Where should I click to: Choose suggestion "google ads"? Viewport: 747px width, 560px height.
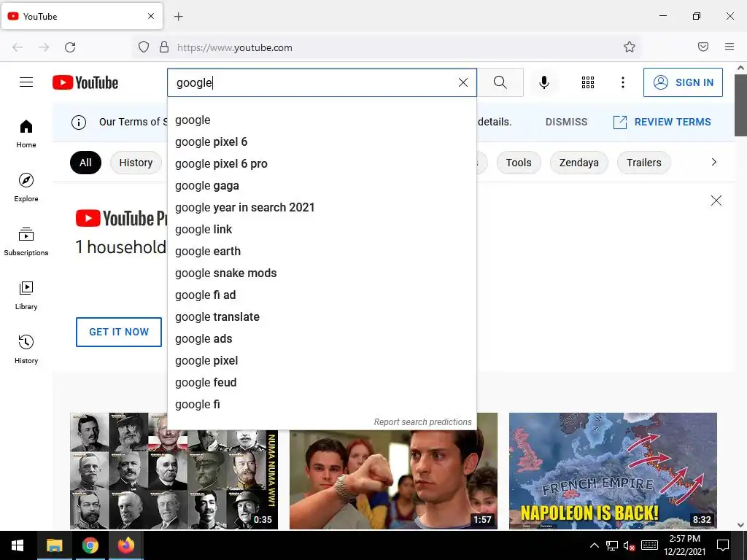click(322, 339)
